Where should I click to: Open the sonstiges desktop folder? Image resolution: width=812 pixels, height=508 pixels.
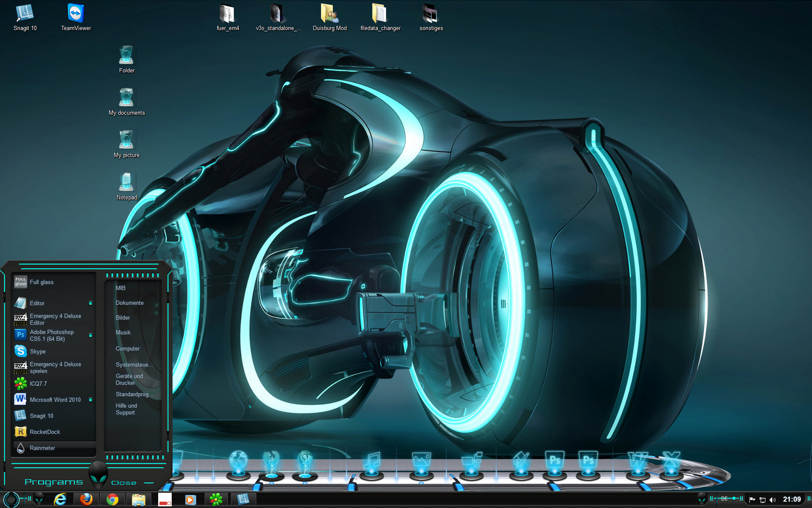431,18
